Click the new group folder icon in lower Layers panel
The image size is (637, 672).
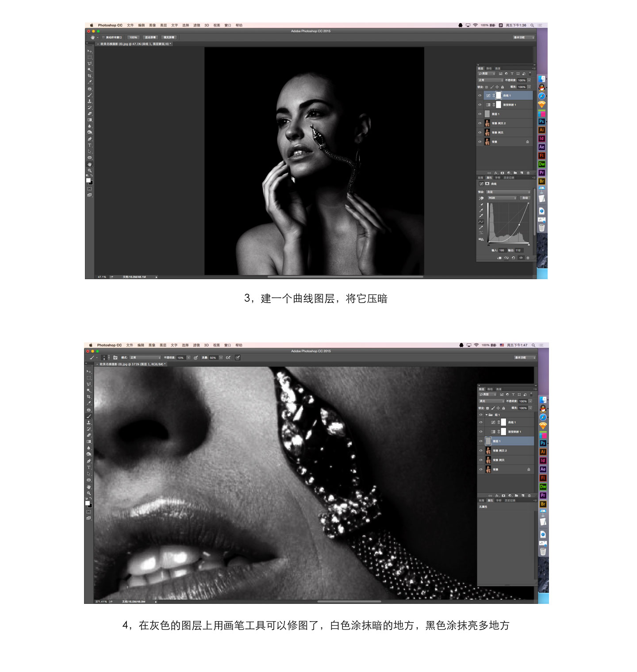click(516, 495)
